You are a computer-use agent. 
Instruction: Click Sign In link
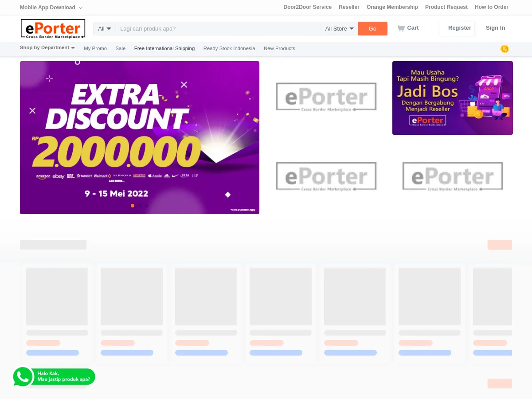tap(495, 28)
